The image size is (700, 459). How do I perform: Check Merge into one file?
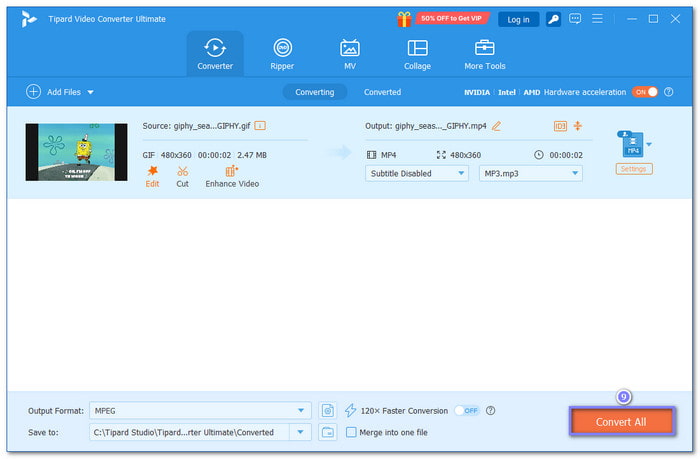coord(351,432)
